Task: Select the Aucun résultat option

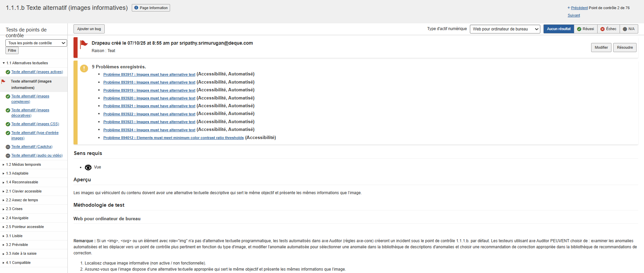Action: [558, 29]
